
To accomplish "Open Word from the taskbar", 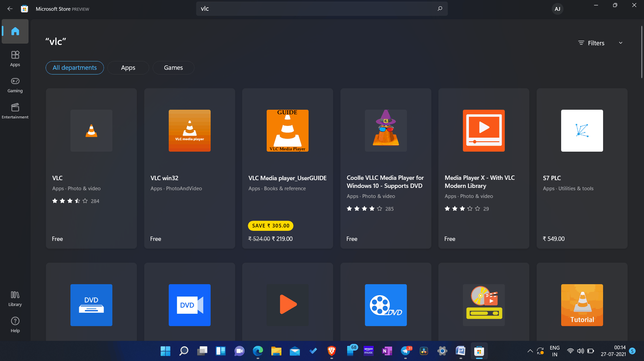I will point(461,351).
